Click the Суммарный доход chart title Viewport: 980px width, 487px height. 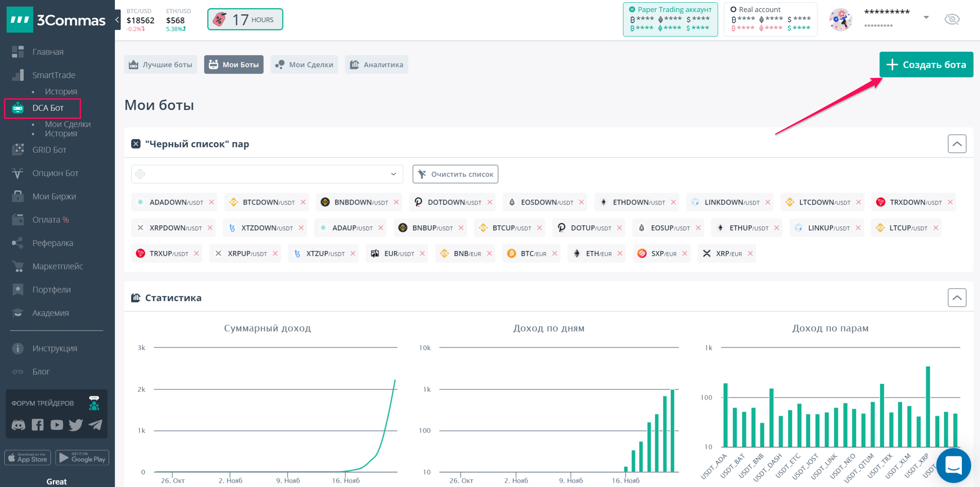[x=267, y=328]
